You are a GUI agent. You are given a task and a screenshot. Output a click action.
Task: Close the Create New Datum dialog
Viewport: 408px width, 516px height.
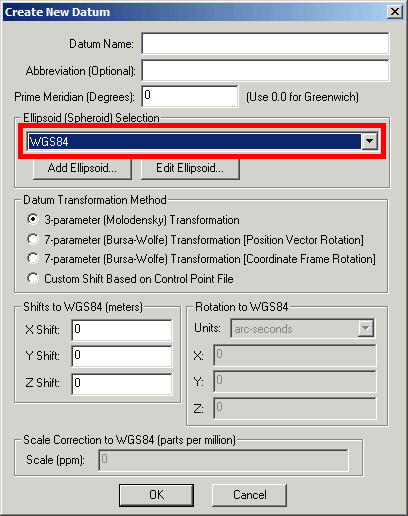tap(395, 12)
